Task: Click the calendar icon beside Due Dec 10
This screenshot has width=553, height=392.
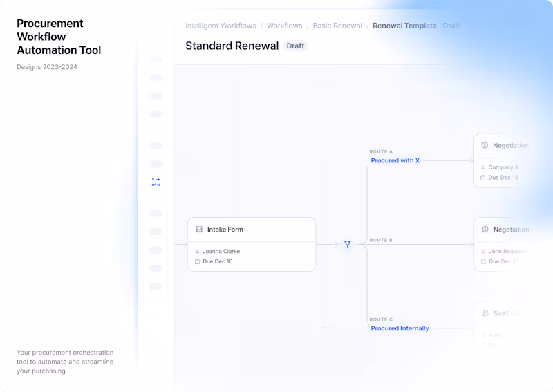Action: pyautogui.click(x=197, y=262)
